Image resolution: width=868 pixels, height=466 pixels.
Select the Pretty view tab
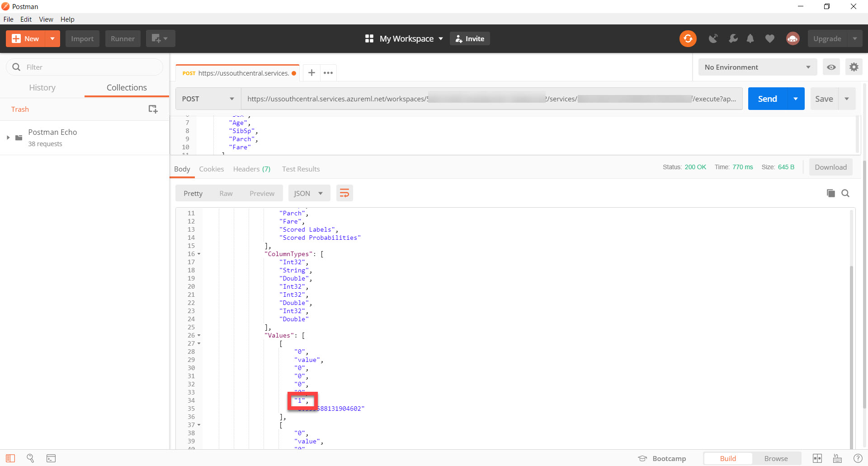click(x=193, y=193)
